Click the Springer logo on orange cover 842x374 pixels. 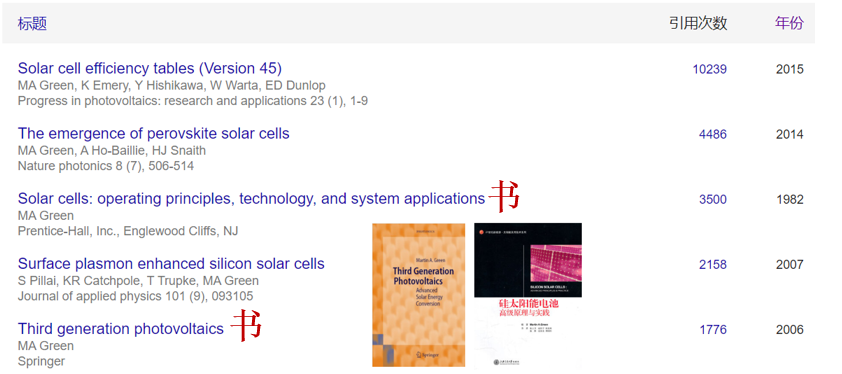(x=429, y=354)
